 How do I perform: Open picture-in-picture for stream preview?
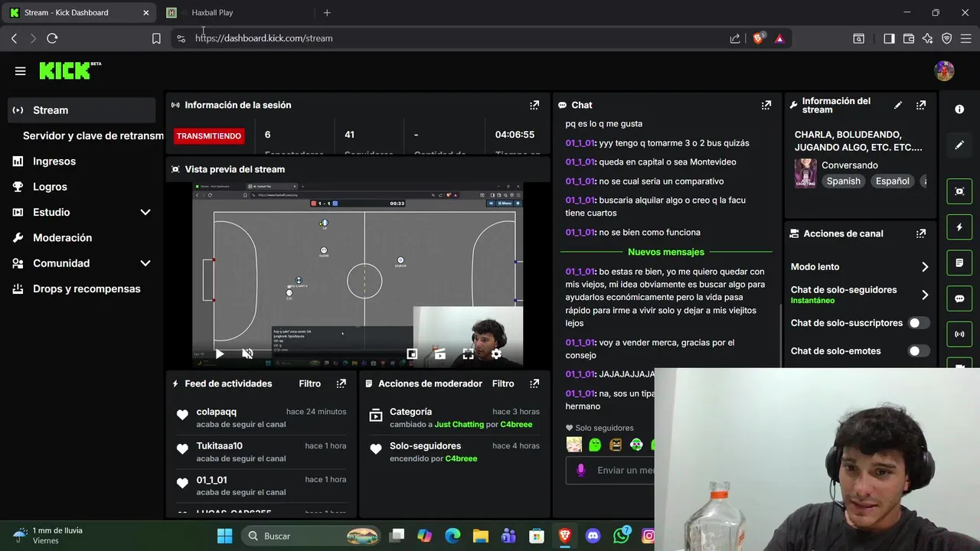pyautogui.click(x=412, y=354)
